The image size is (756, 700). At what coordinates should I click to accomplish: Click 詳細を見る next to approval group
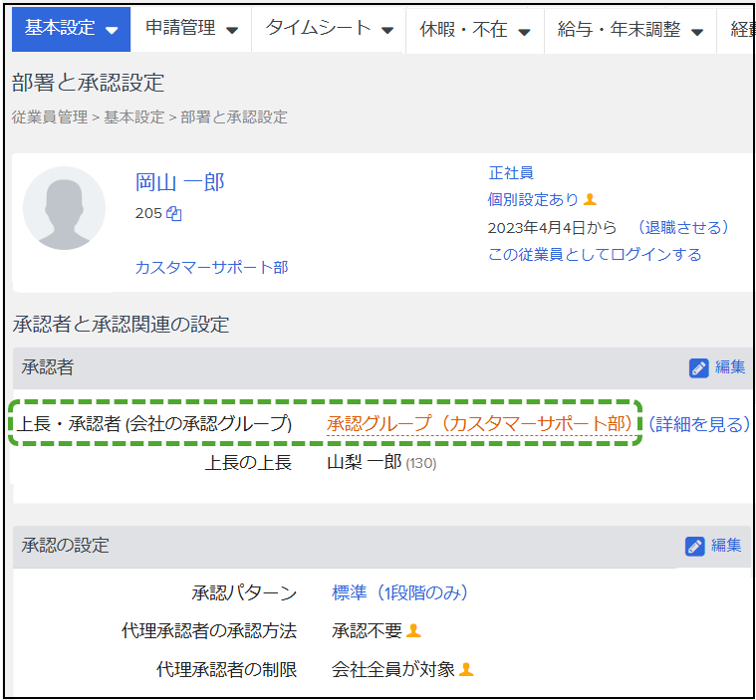pyautogui.click(x=699, y=424)
